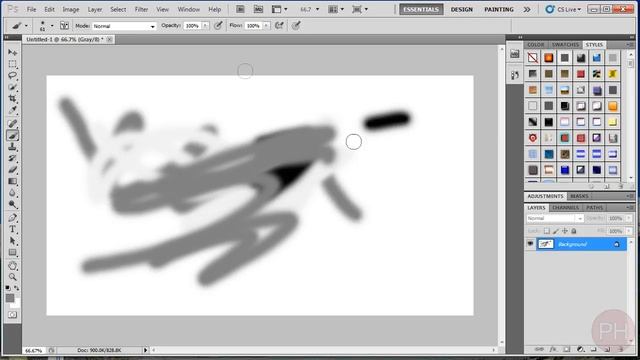This screenshot has height=360, width=640.
Task: Toggle lock all
Action: coord(574,231)
